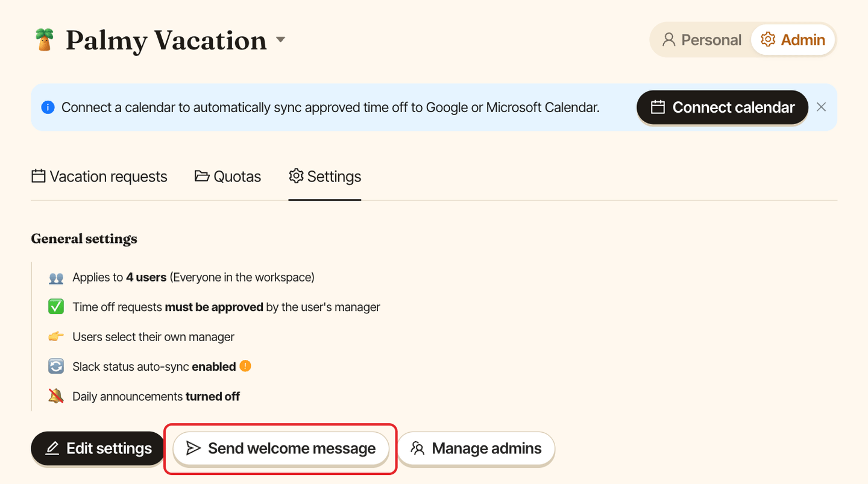Click 'Daily announcements turned off' text
Screen dimensions: 868x484
[156, 396]
